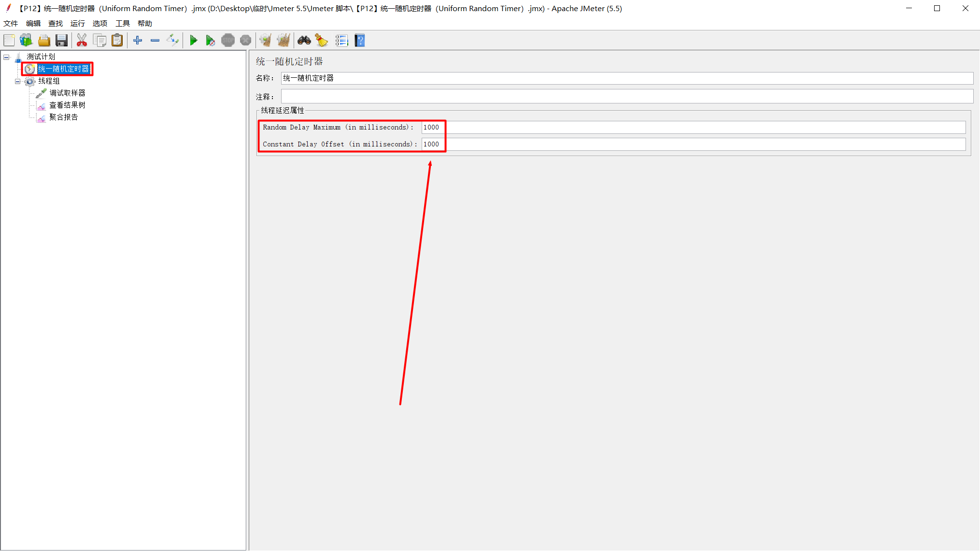Open the 文件 menu
This screenshot has height=551, width=980.
(11, 23)
